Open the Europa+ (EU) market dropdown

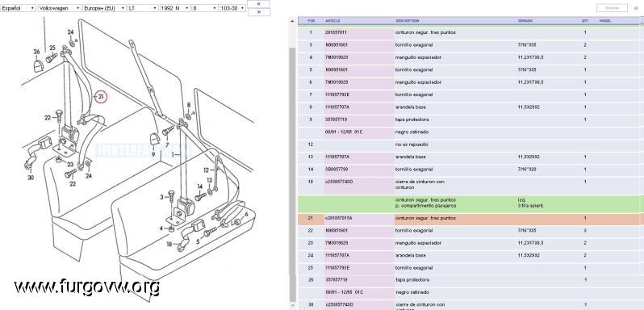point(104,8)
